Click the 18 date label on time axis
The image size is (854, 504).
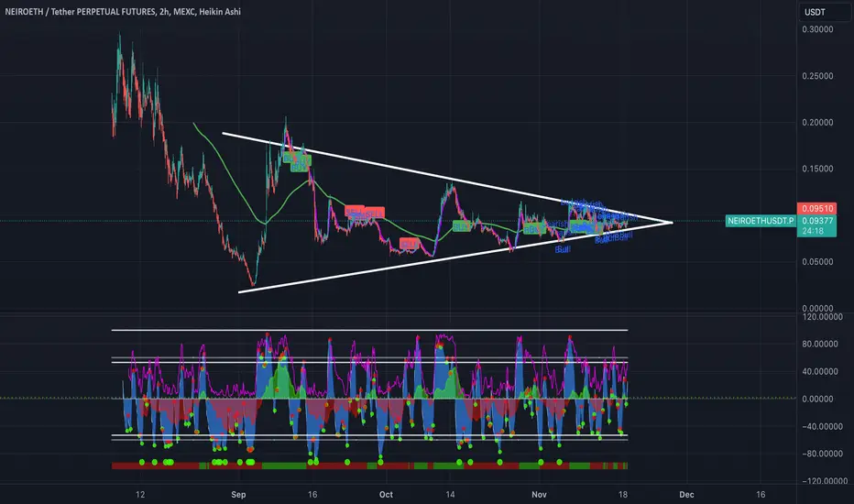(622, 495)
